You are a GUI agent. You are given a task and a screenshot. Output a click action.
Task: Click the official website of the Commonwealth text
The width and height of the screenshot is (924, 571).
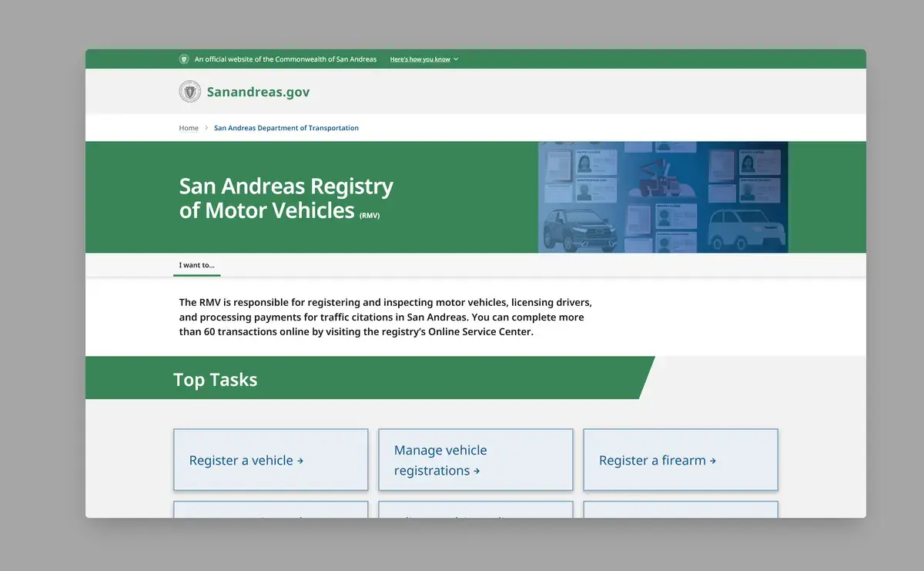[x=286, y=59]
